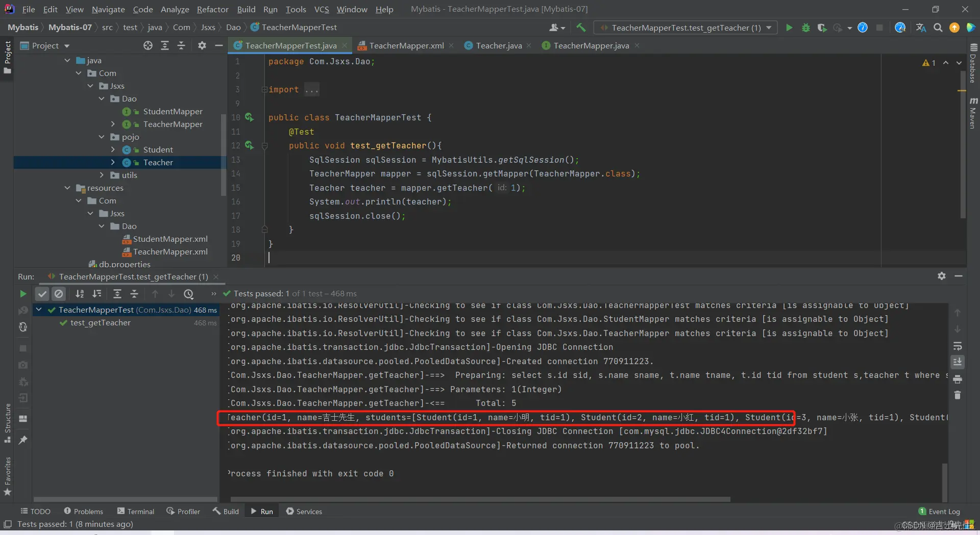Dump threads with the camera icon
The image size is (980, 535).
(23, 365)
